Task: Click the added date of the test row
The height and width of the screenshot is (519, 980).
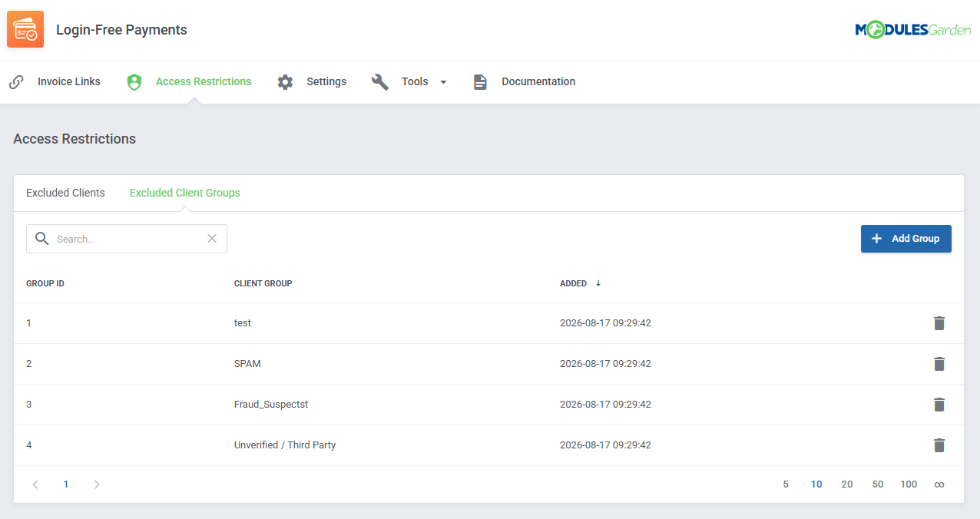Action: pyautogui.click(x=605, y=323)
